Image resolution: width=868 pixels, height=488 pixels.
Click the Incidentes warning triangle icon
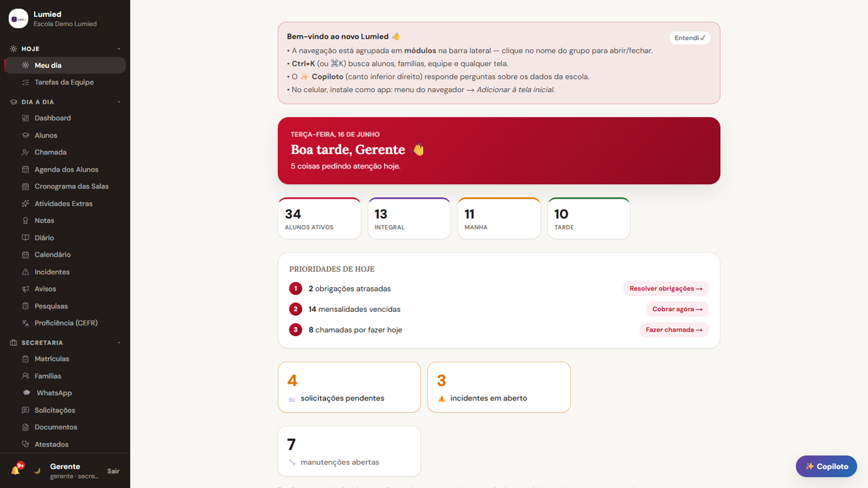point(25,272)
